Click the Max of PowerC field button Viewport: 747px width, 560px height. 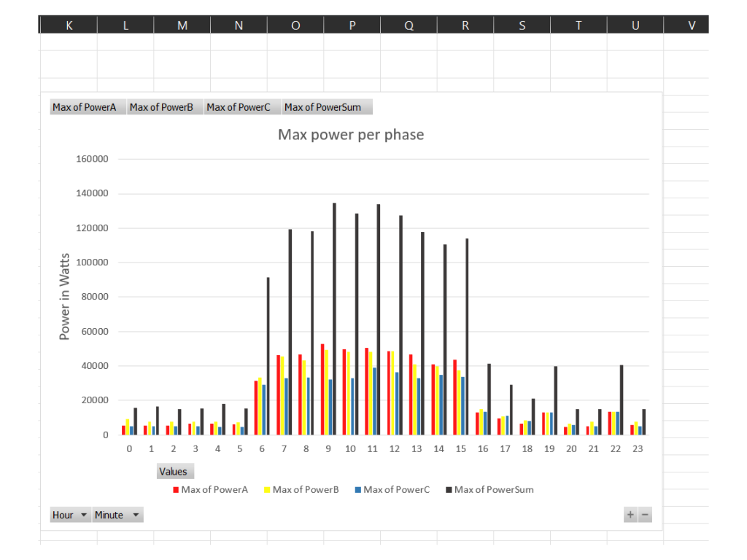(x=242, y=107)
